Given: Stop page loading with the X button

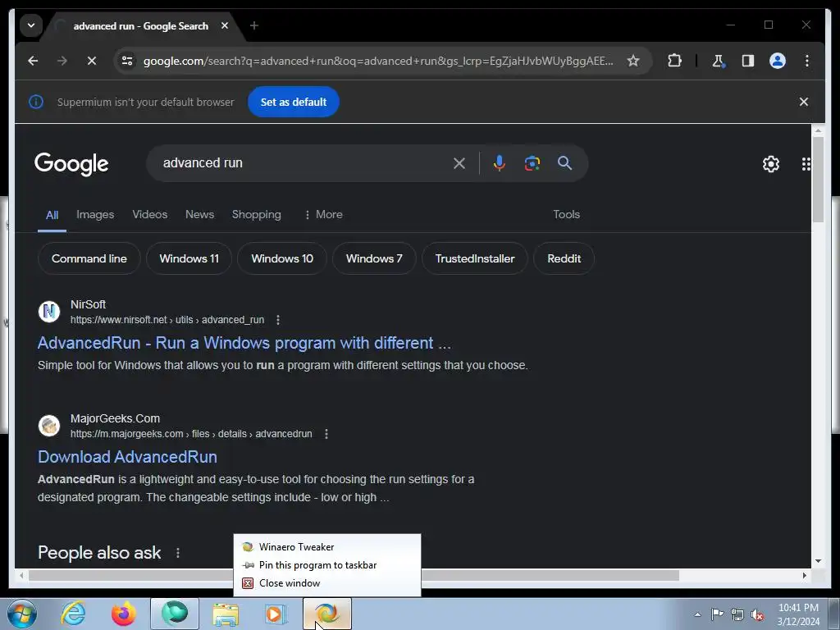Looking at the screenshot, I should point(92,61).
